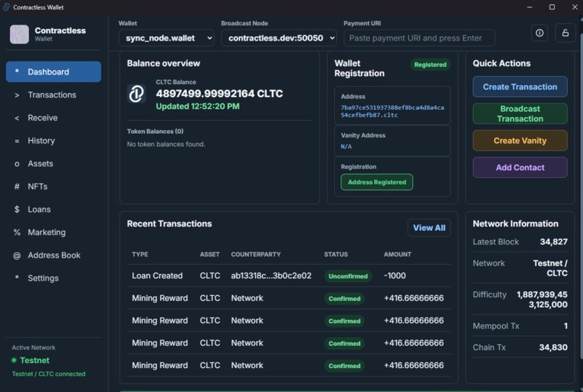Click the Contractless Wallet title bar app icon

point(6,7)
